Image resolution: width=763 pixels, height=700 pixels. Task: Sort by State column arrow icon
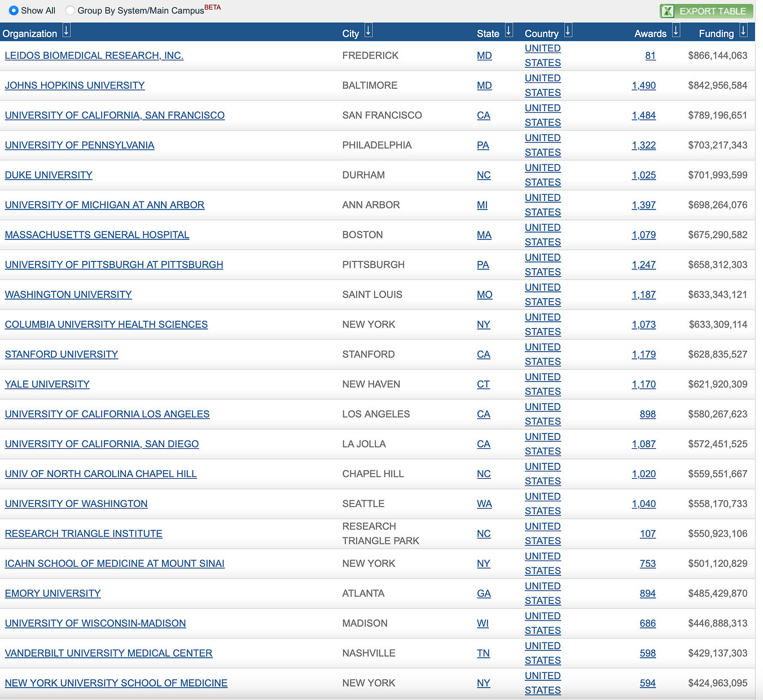click(x=509, y=31)
